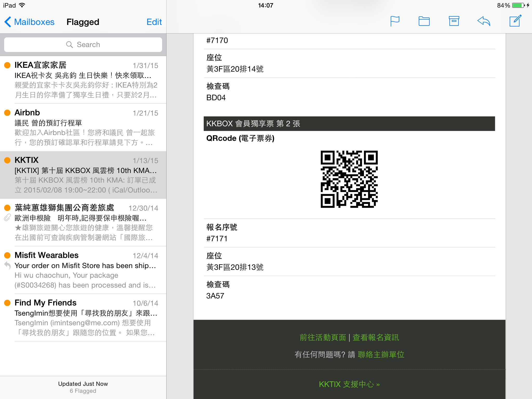Tap the QRcode (電子票券) heading
Screen dimensions: 532x399
pyautogui.click(x=240, y=138)
